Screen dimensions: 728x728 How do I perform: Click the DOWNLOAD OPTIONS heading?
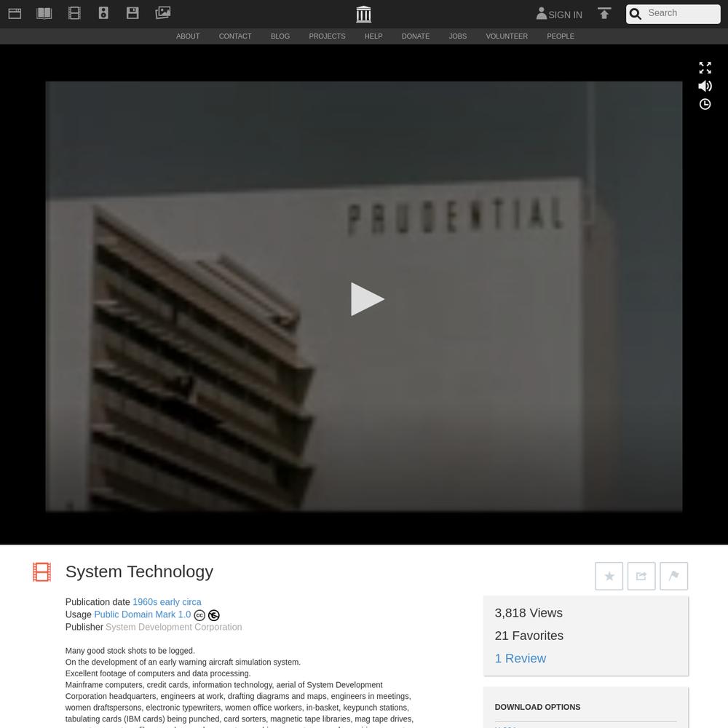click(x=537, y=707)
